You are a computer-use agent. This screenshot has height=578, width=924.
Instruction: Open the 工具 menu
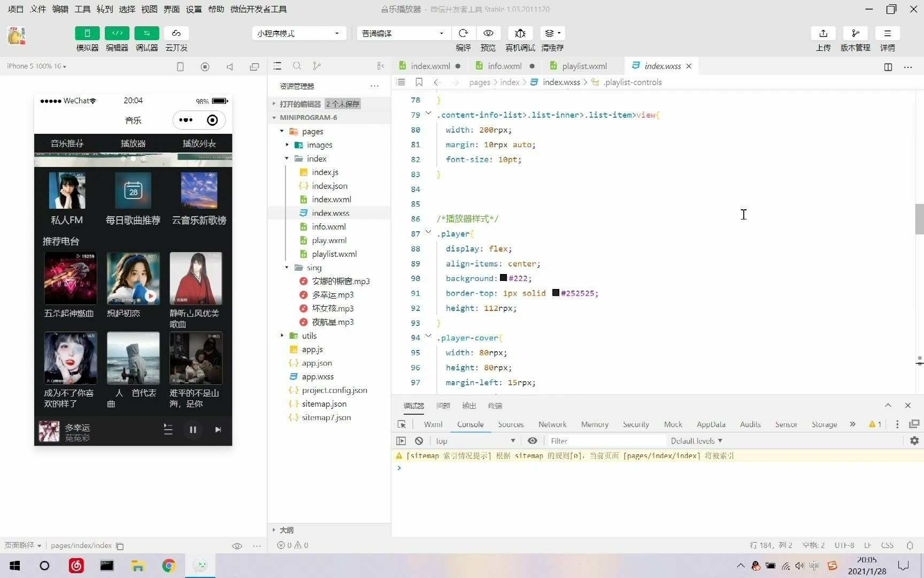82,9
